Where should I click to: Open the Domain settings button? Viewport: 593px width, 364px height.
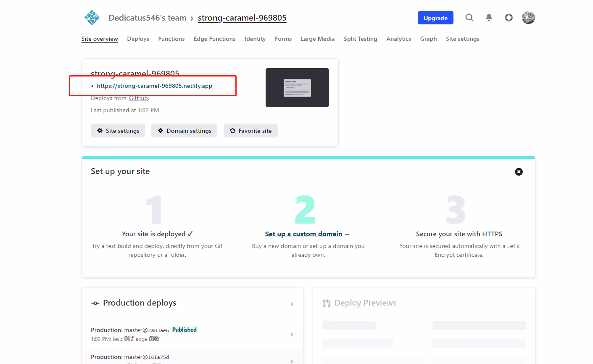tap(184, 131)
